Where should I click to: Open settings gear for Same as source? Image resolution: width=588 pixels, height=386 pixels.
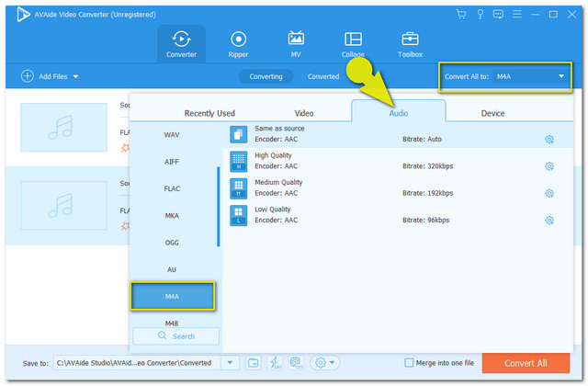[x=549, y=140]
